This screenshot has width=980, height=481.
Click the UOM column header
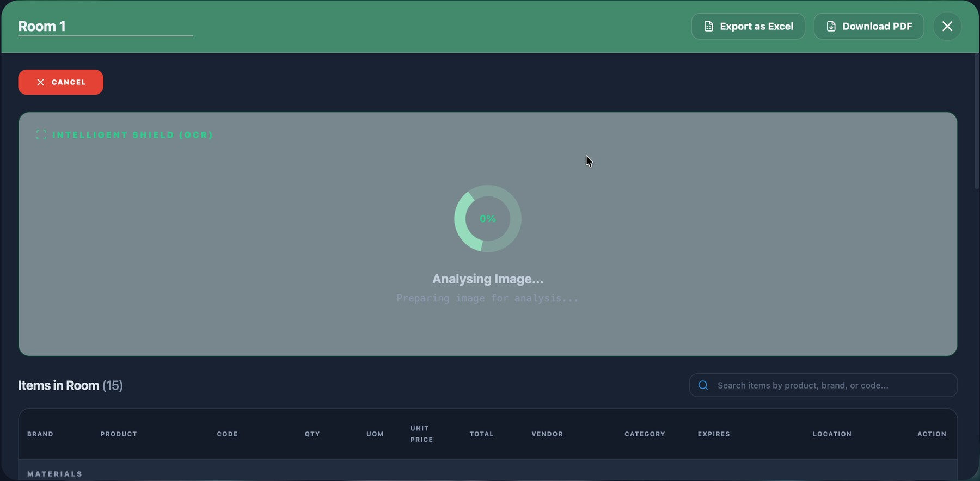375,434
